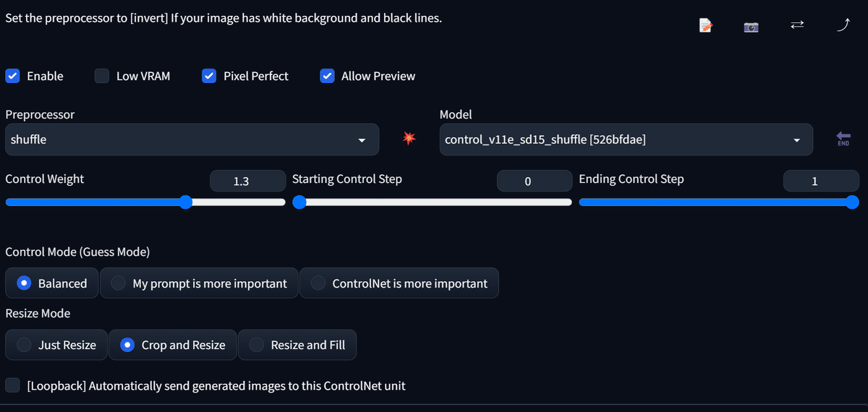Enable the Loopback checkbox

pyautogui.click(x=12, y=385)
